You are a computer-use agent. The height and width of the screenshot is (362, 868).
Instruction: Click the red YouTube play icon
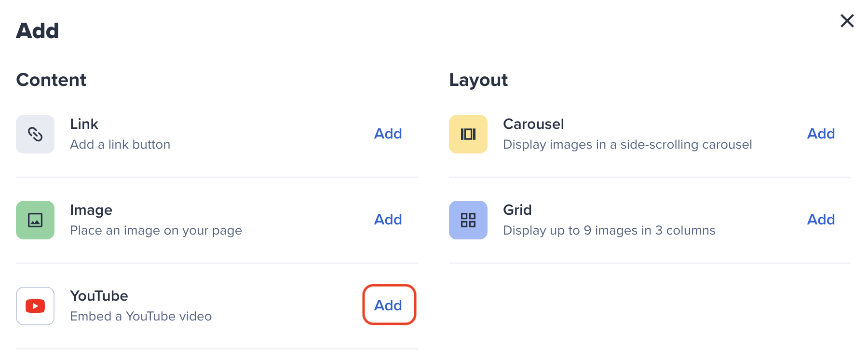[35, 306]
